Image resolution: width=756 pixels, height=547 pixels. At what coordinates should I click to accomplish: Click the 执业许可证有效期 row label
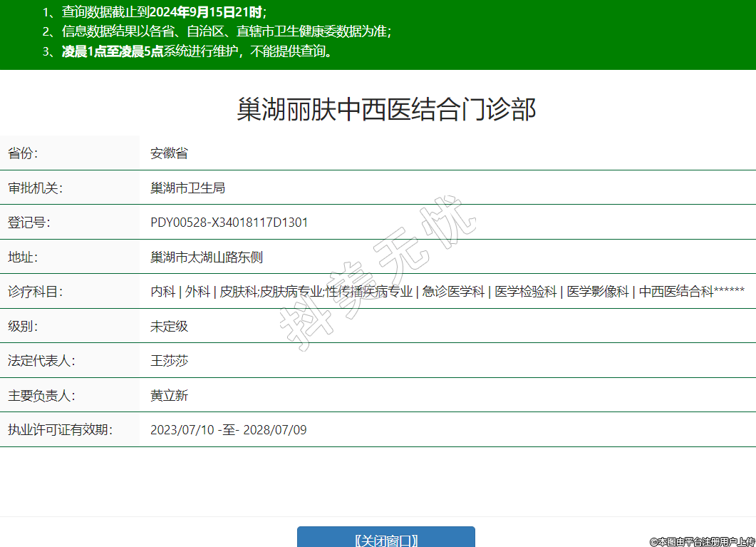[x=60, y=430]
